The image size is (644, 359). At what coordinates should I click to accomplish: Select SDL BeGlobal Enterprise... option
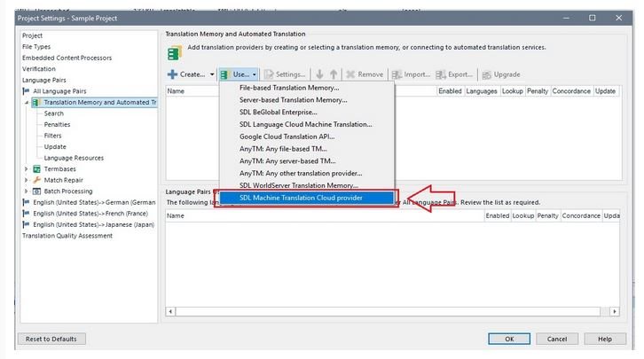pyautogui.click(x=307, y=112)
